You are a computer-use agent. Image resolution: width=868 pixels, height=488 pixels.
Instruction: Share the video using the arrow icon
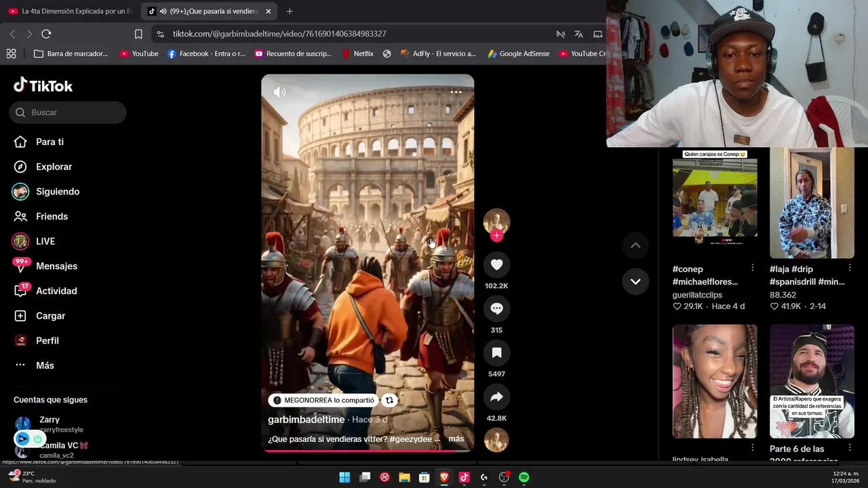coord(496,396)
